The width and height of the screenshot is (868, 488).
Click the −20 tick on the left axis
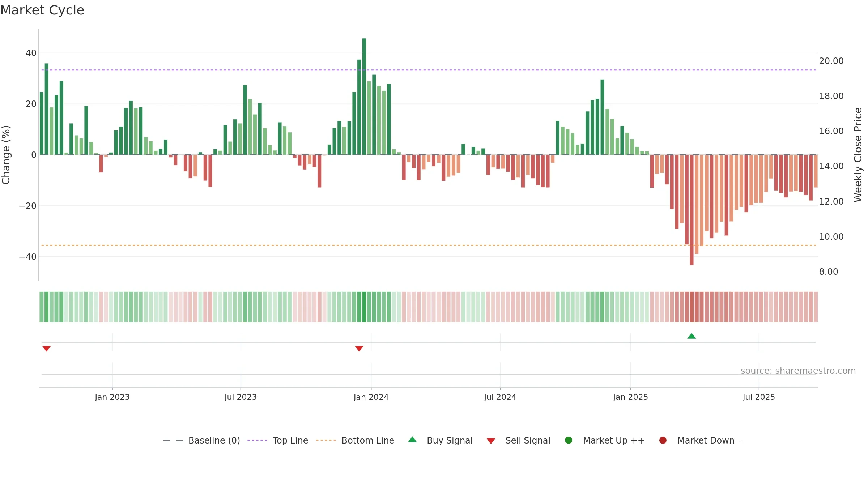click(28, 206)
